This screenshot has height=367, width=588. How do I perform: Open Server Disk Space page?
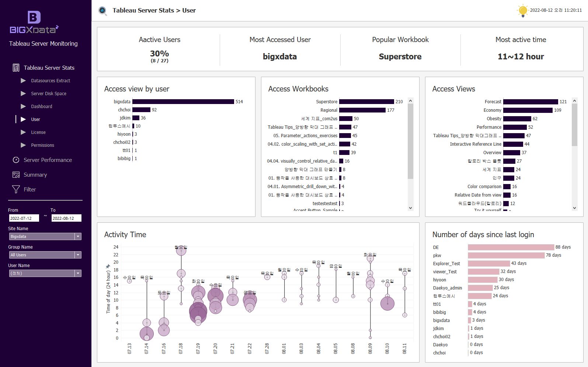[x=49, y=93]
